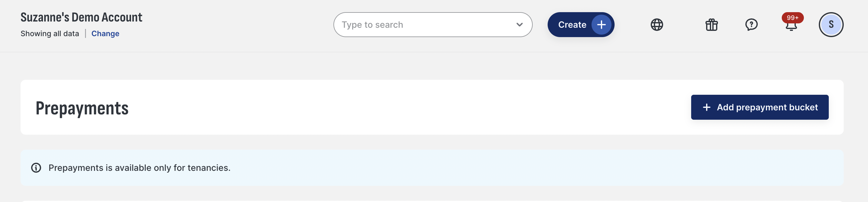Click the Showing all data label

(x=50, y=33)
